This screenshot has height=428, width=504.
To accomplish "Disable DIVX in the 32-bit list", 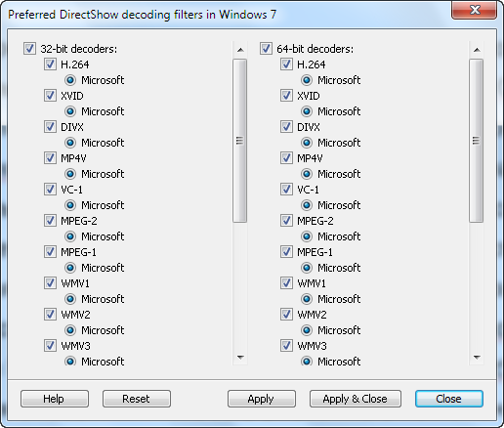I will tap(50, 127).
